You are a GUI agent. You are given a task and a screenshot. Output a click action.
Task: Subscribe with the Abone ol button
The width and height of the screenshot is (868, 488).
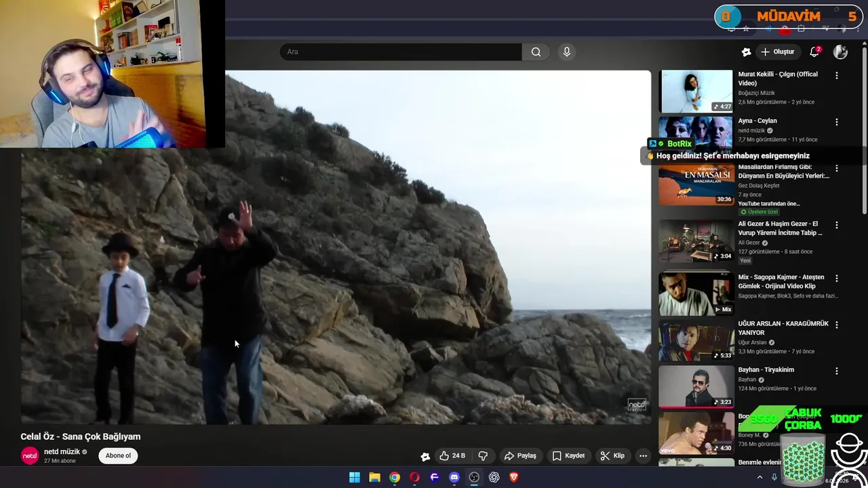pyautogui.click(x=118, y=455)
